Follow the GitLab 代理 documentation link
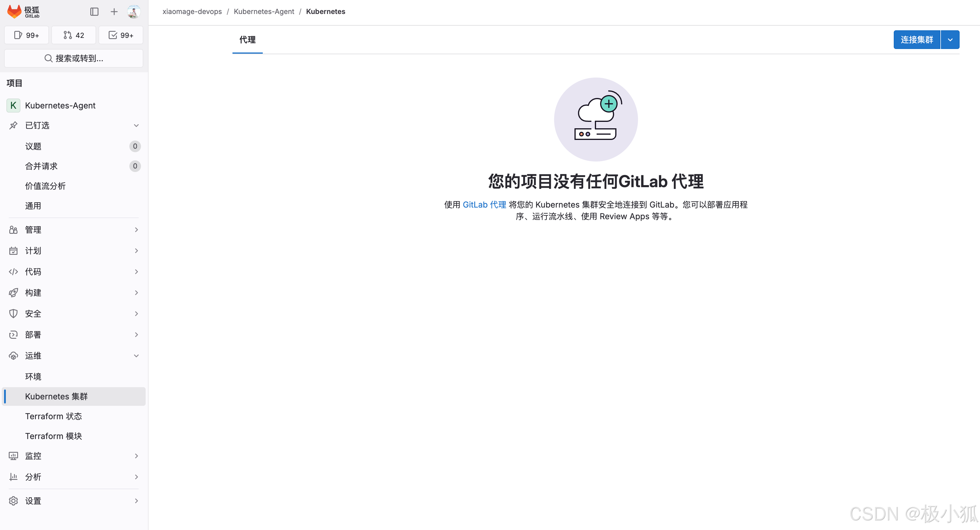The height and width of the screenshot is (530, 980). click(x=484, y=205)
